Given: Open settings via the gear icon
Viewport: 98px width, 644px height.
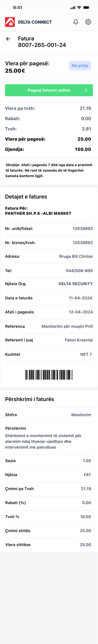Looking at the screenshot, I should [88, 22].
